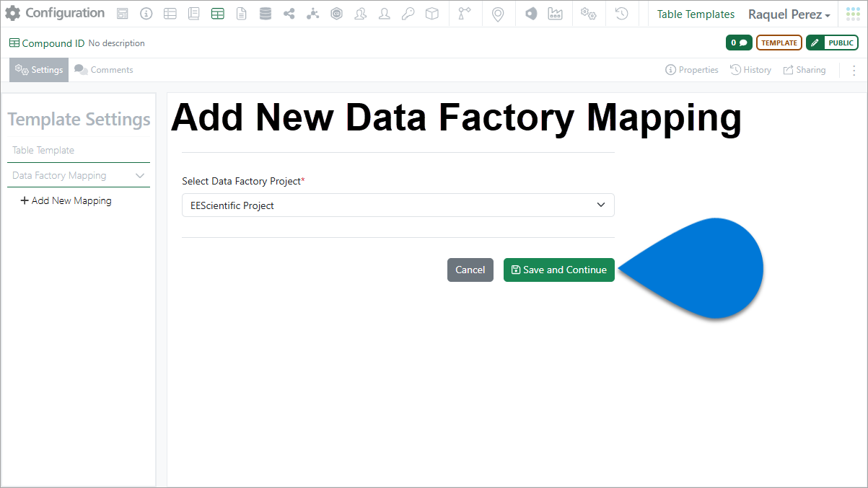Click the Configuration gear icon
This screenshot has height=488, width=868.
(x=13, y=13)
